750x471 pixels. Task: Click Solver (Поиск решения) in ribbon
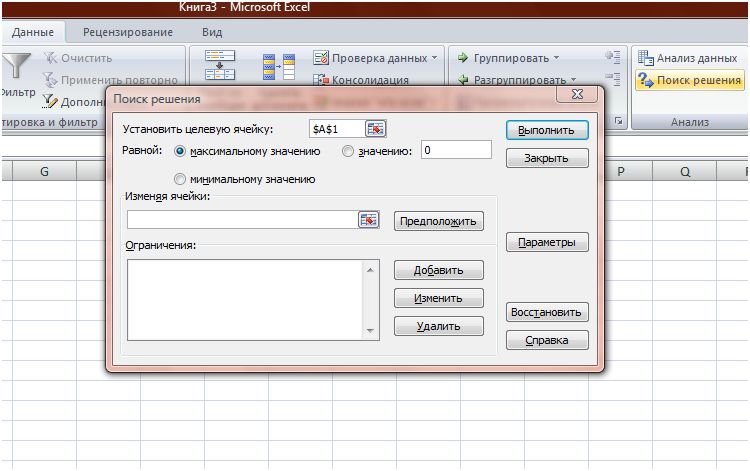tap(690, 80)
